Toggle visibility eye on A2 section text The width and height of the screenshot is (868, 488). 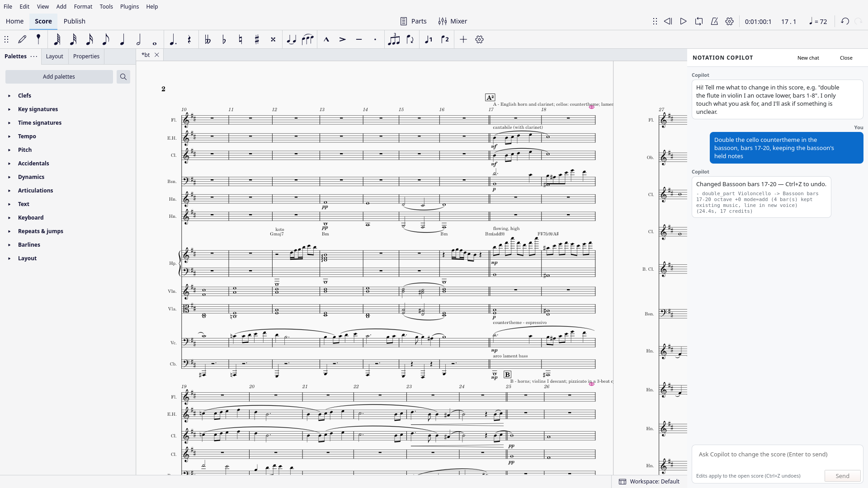tap(592, 107)
